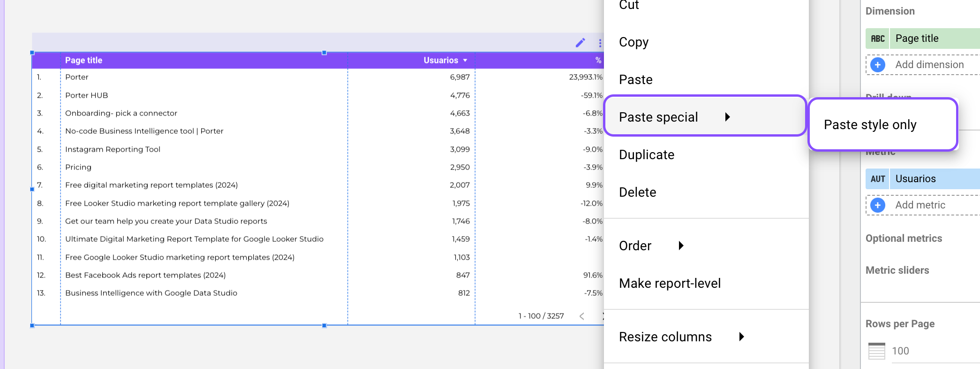Click the bottom-center table resize handle

point(324,325)
